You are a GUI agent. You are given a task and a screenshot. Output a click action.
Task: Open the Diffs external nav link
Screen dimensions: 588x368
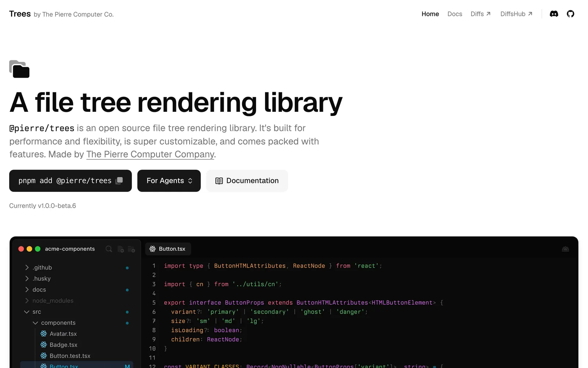(481, 14)
